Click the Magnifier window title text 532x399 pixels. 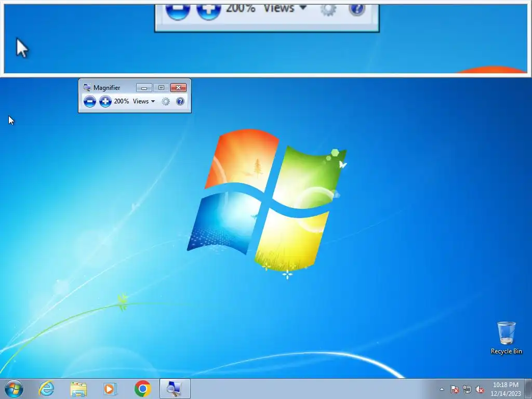tap(107, 87)
